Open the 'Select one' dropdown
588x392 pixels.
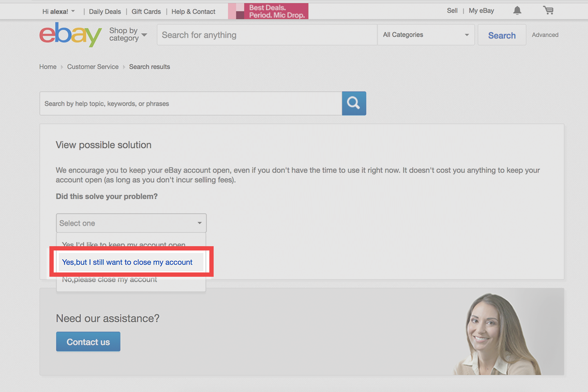point(131,223)
